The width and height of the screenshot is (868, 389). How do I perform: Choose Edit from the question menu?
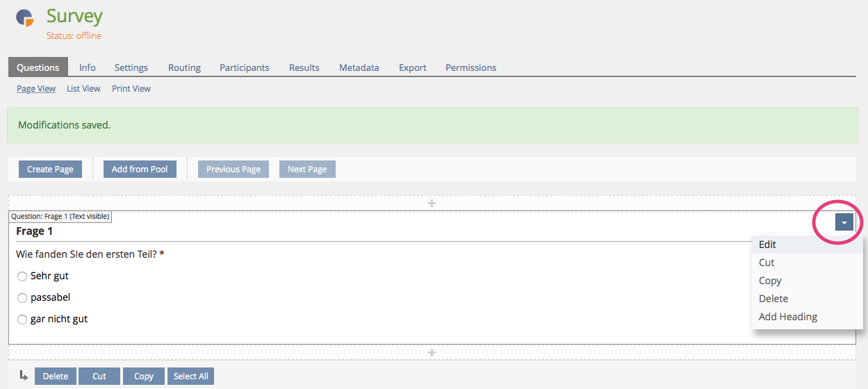[x=767, y=245]
